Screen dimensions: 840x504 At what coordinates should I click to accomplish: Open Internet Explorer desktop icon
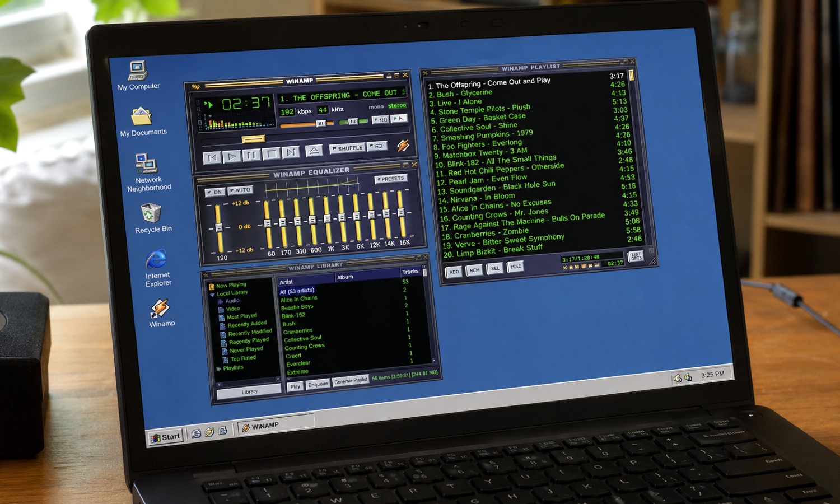click(157, 269)
